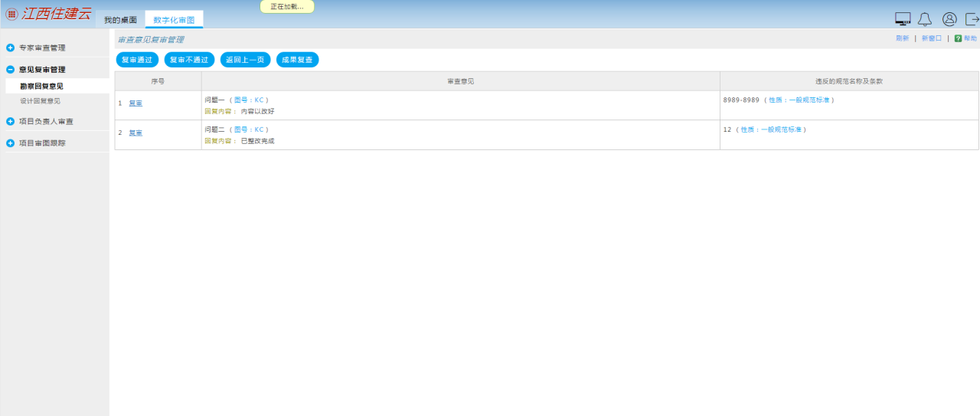
Task: Click the 序号 column header
Action: [x=158, y=80]
